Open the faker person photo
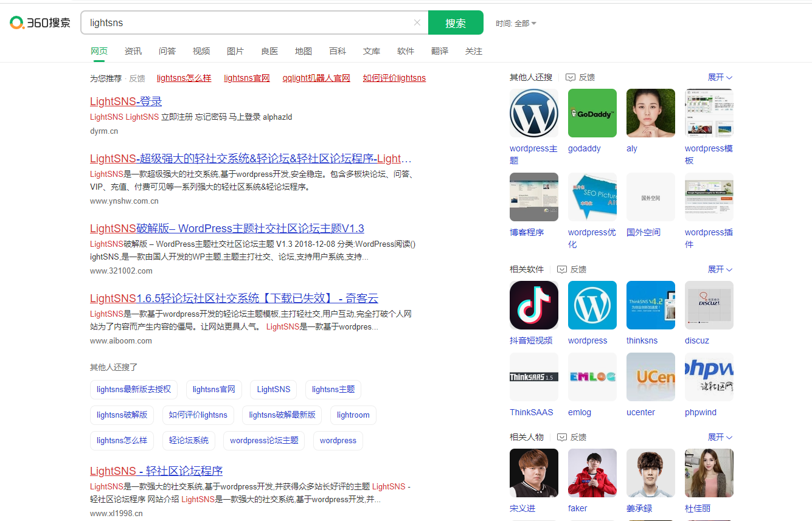The image size is (812, 521). (x=592, y=473)
